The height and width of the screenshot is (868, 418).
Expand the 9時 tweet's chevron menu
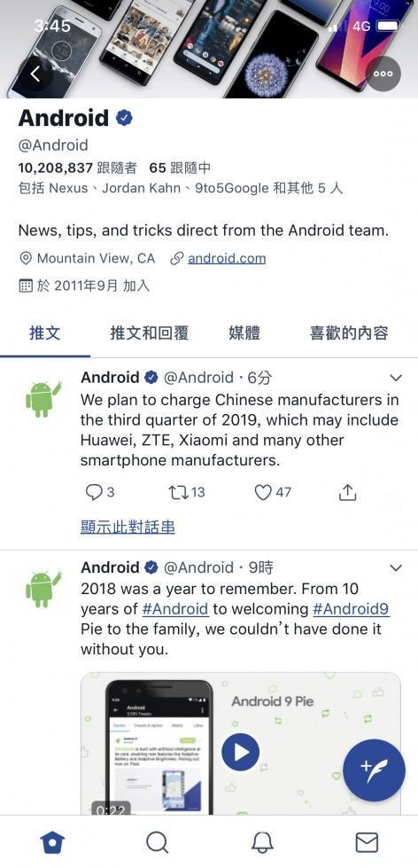pyautogui.click(x=396, y=568)
